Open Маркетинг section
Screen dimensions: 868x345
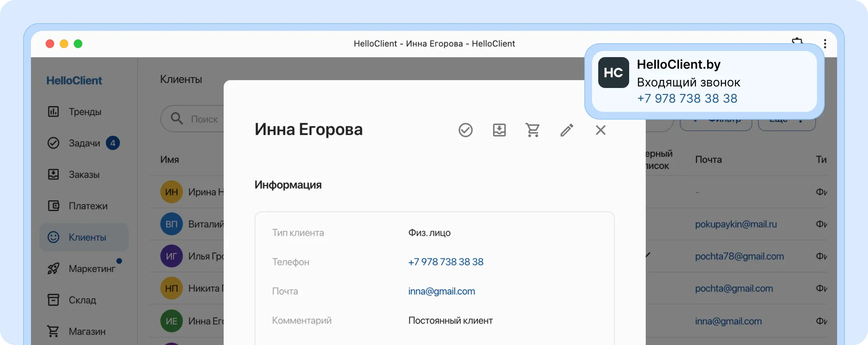(84, 269)
